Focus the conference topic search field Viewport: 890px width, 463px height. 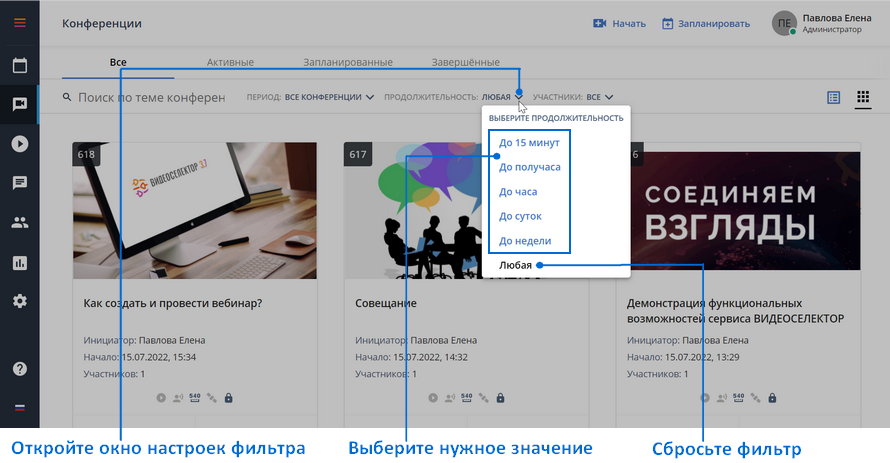(151, 98)
